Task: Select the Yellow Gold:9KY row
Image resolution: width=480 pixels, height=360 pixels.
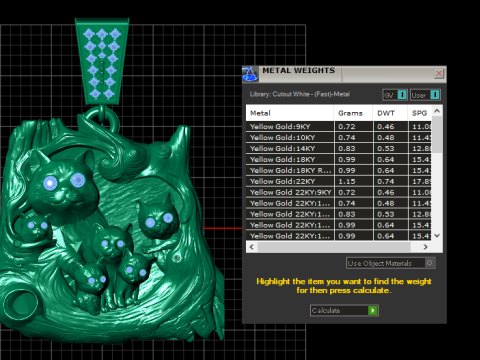Action: click(x=339, y=126)
